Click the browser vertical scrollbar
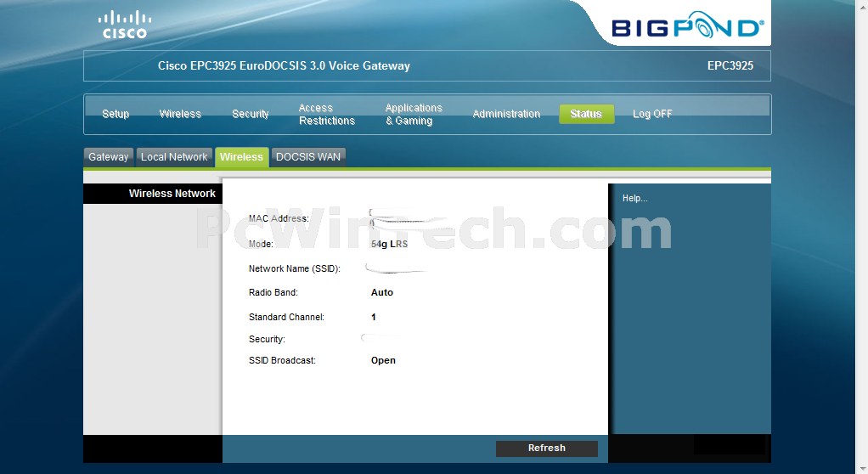This screenshot has width=868, height=474. click(861, 237)
